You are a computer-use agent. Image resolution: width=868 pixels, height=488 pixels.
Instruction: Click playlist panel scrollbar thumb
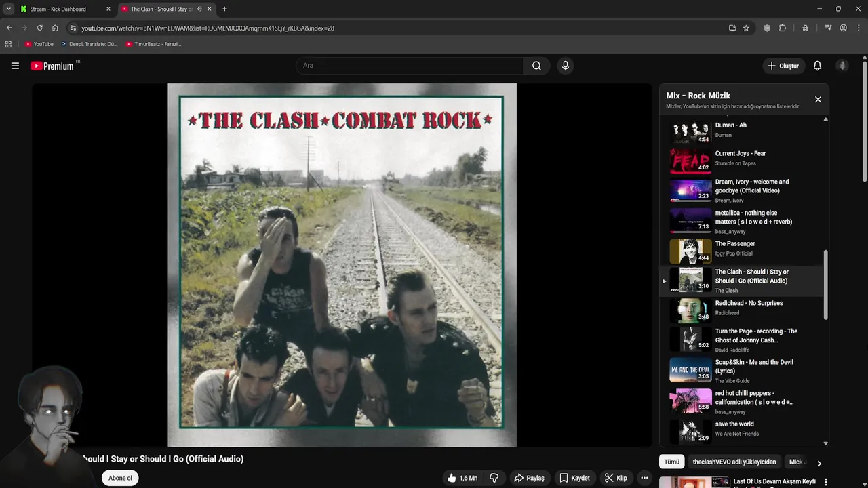click(x=825, y=285)
